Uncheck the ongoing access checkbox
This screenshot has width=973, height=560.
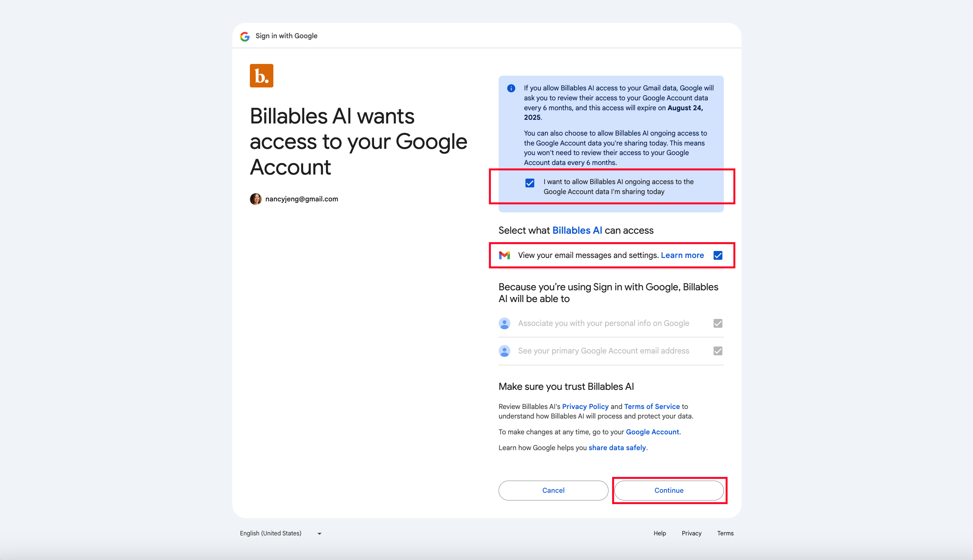[x=529, y=183]
